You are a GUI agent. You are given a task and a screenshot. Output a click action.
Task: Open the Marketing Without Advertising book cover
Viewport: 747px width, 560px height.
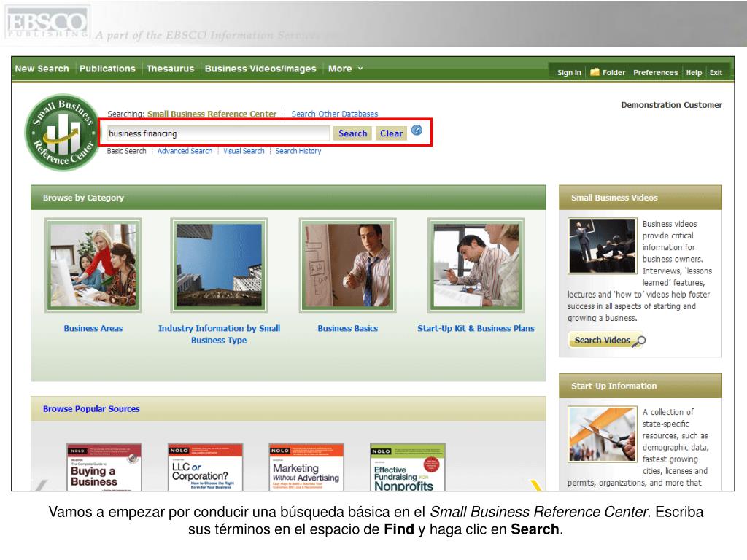[306, 467]
